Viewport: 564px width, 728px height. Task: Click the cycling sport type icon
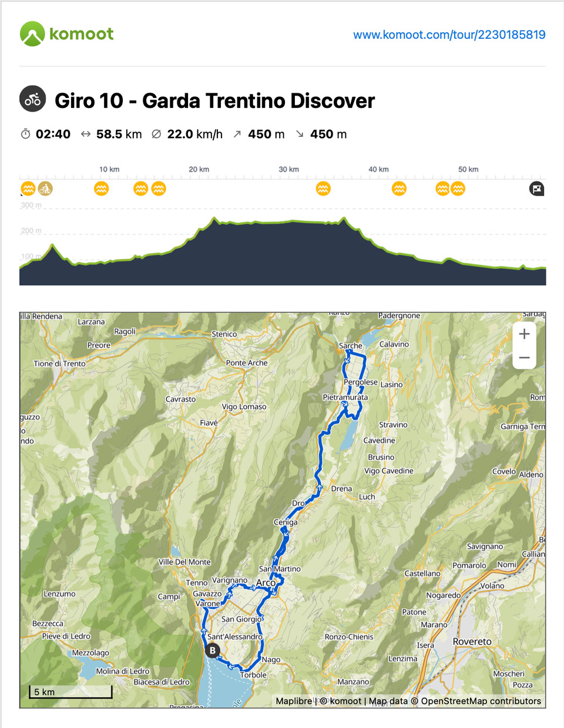coord(33,99)
